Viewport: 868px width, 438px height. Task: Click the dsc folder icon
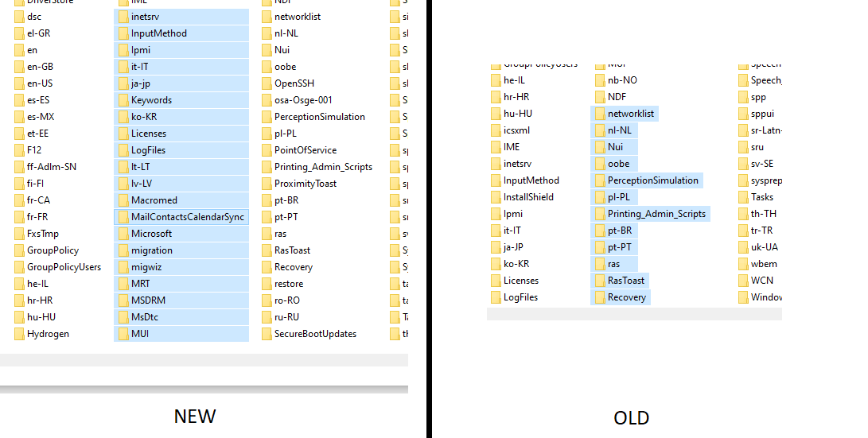click(x=19, y=17)
